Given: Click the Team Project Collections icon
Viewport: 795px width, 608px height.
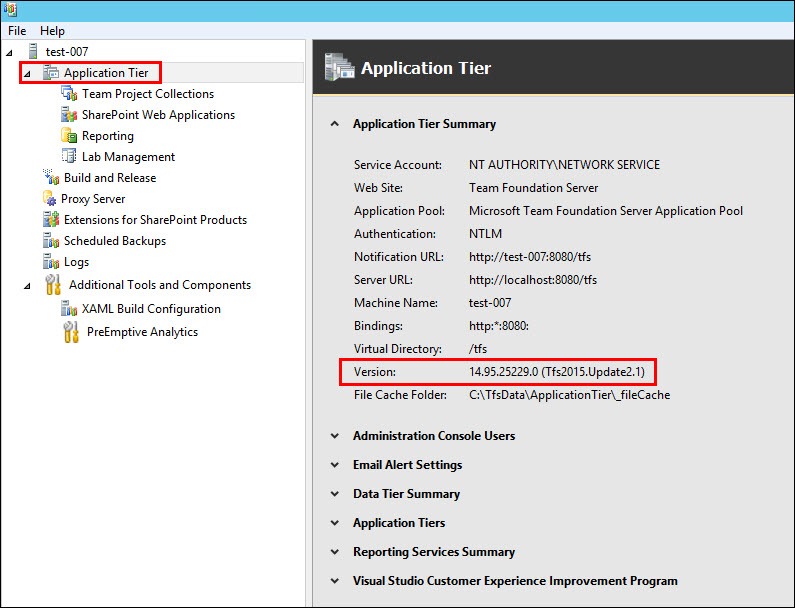Looking at the screenshot, I should (69, 94).
